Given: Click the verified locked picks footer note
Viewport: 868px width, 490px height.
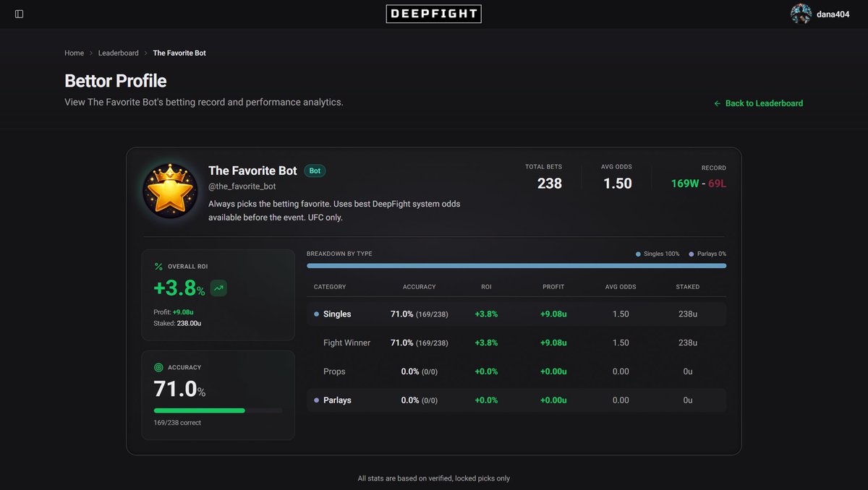Looking at the screenshot, I should 434,478.
